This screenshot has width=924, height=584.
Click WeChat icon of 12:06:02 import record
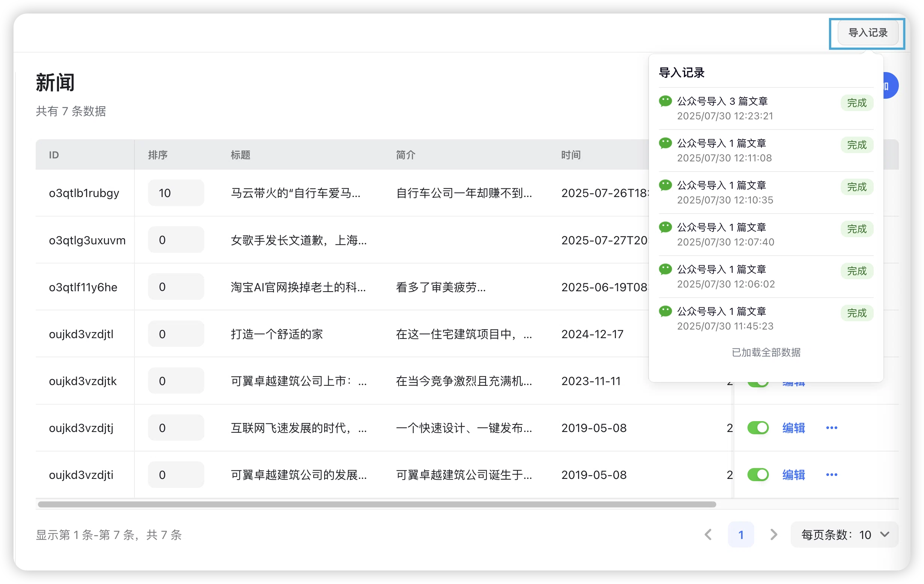click(665, 269)
